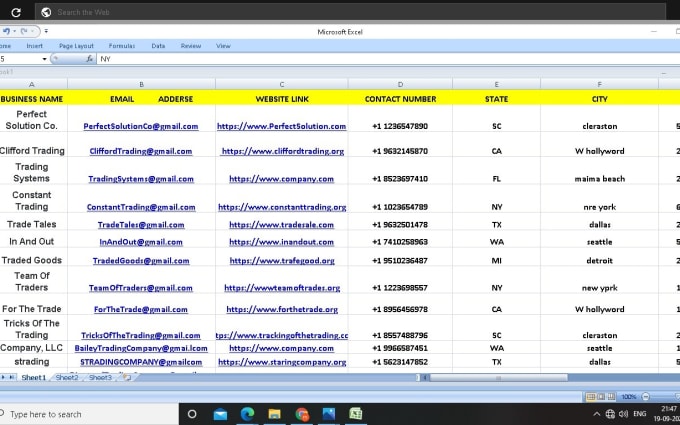Select column E header

pos(496,84)
